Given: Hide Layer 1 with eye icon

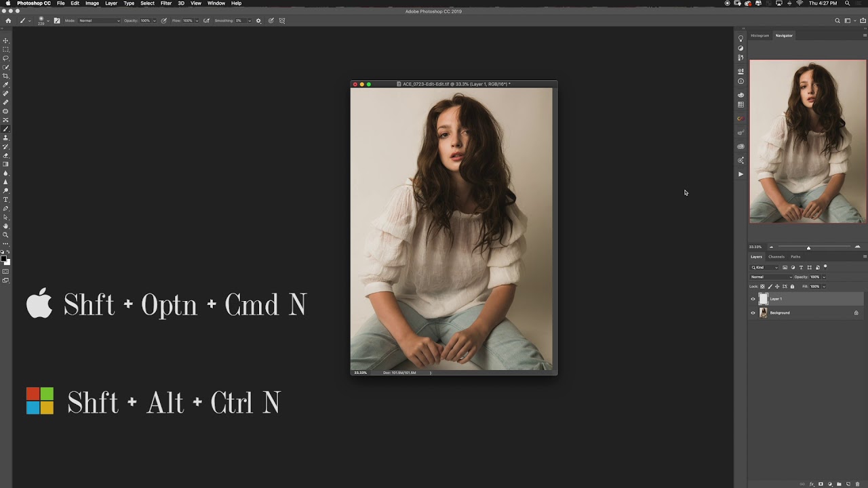Looking at the screenshot, I should click(x=753, y=299).
